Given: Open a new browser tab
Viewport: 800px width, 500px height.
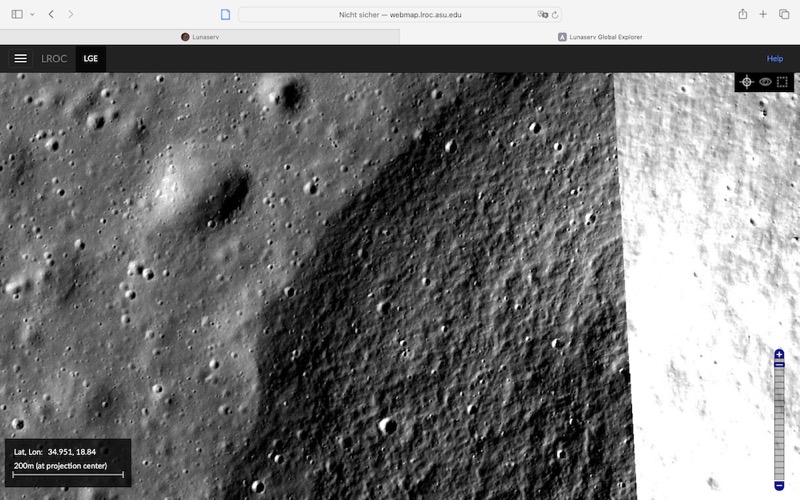Looking at the screenshot, I should point(764,15).
